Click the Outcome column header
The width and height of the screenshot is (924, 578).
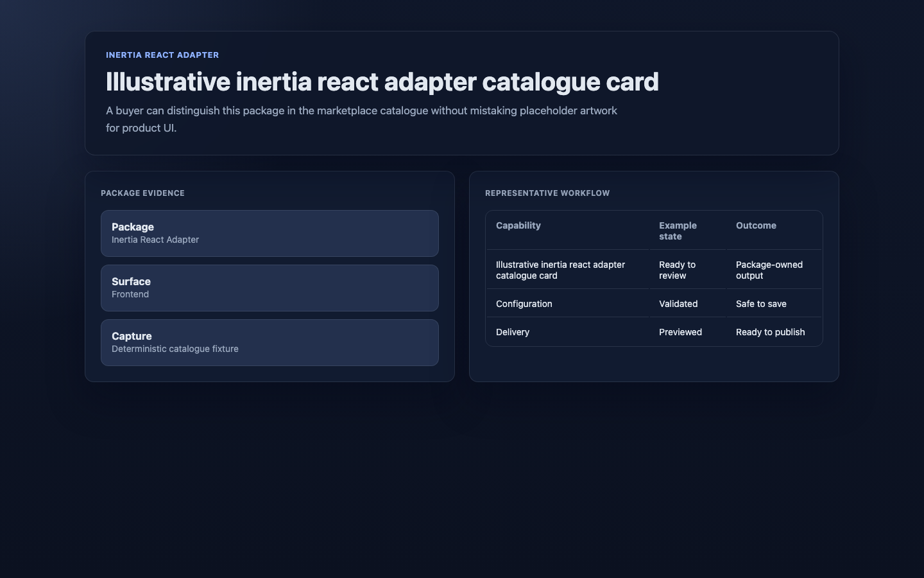774,231
